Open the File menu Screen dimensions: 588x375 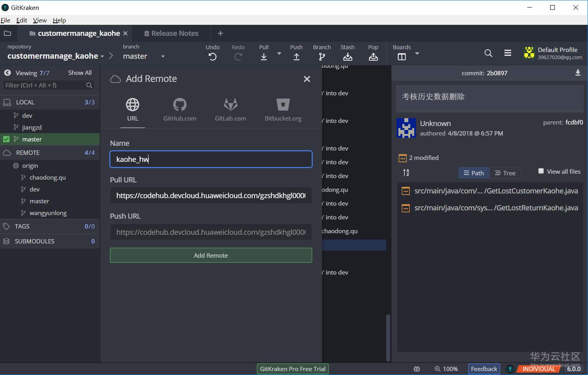coord(6,20)
